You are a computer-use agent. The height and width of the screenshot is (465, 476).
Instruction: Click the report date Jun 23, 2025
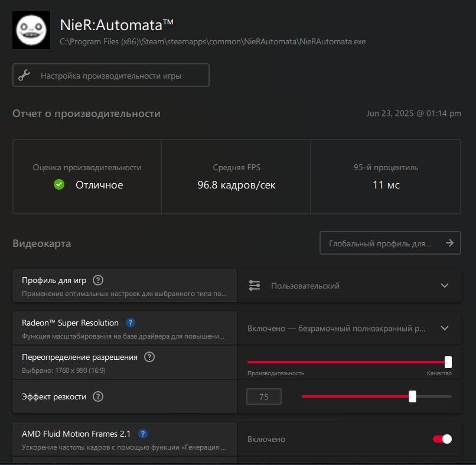point(413,113)
